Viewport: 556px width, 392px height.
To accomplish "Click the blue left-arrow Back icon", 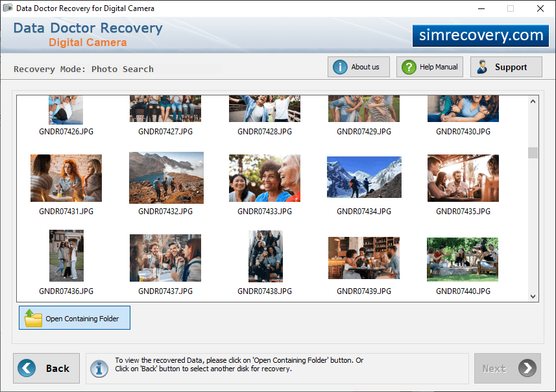I will click(27, 368).
